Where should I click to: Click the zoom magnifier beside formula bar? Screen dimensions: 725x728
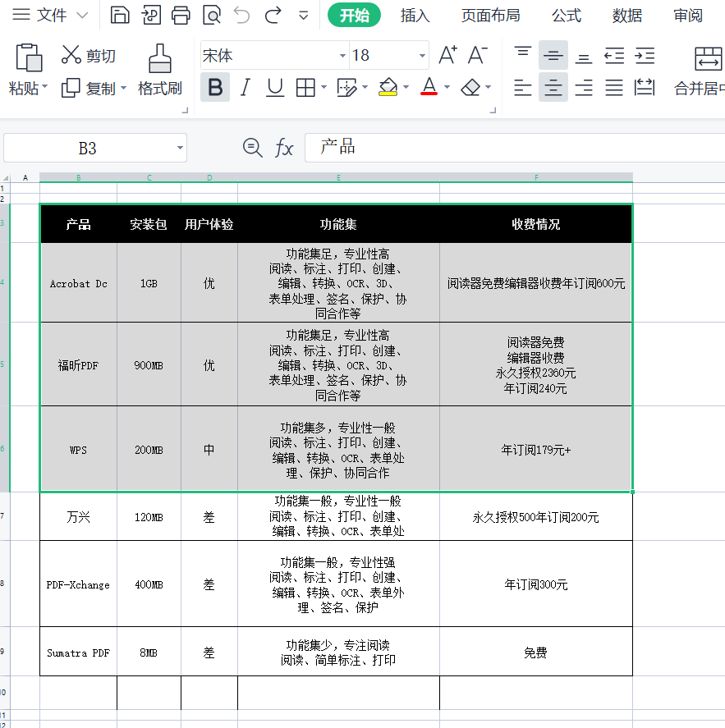(x=252, y=148)
